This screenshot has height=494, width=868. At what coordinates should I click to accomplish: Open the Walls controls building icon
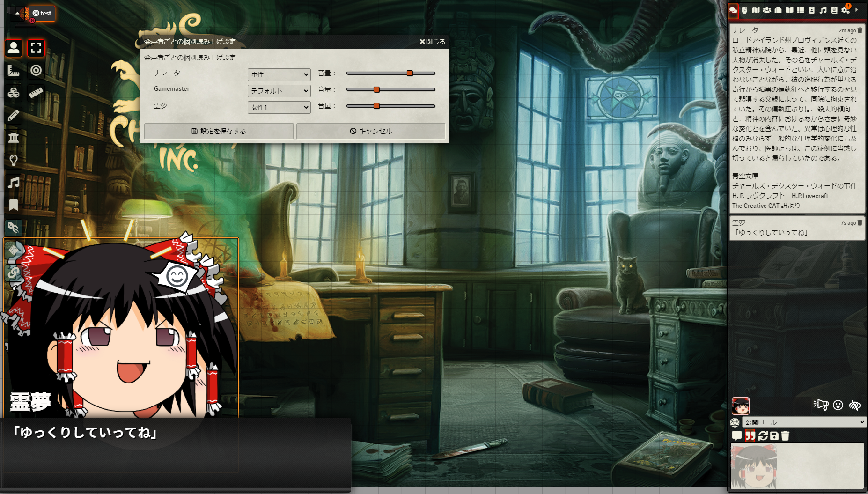point(14,138)
